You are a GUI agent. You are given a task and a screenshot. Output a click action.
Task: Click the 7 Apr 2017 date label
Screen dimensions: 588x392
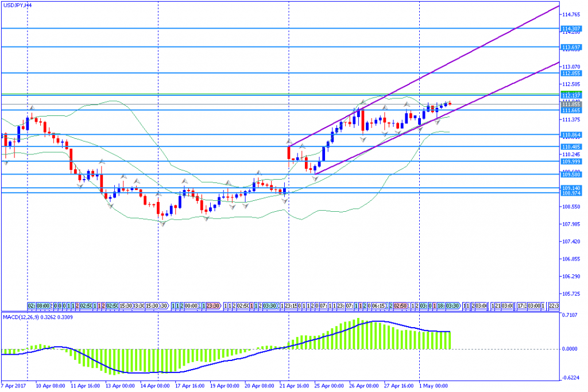pyautogui.click(x=14, y=386)
